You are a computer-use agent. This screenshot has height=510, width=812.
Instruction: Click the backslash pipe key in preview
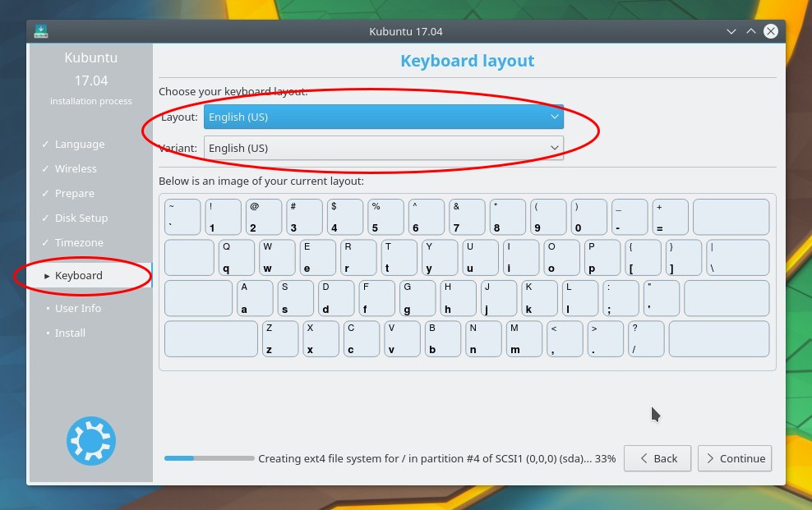pos(738,258)
